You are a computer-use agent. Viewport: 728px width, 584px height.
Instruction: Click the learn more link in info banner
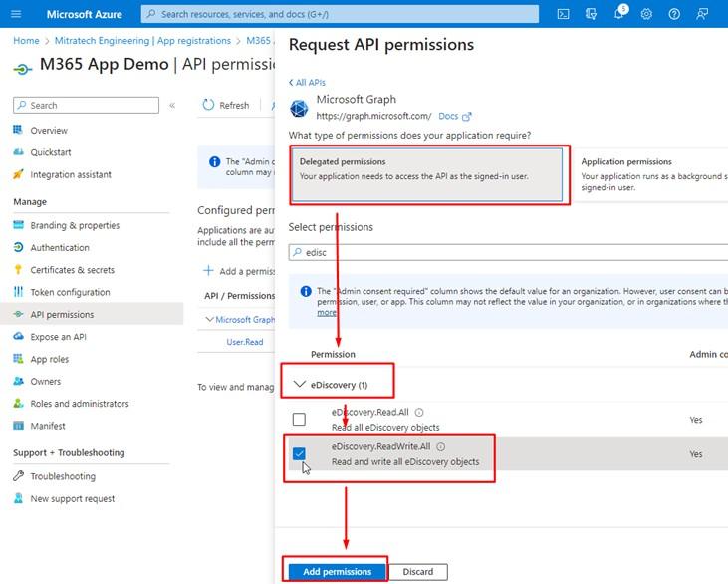pyautogui.click(x=327, y=312)
